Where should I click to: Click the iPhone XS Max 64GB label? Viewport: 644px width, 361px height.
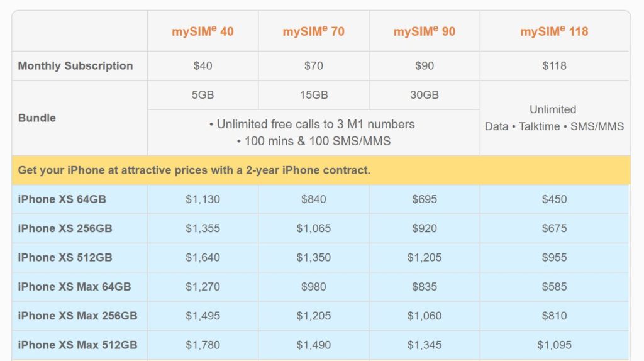pos(74,287)
